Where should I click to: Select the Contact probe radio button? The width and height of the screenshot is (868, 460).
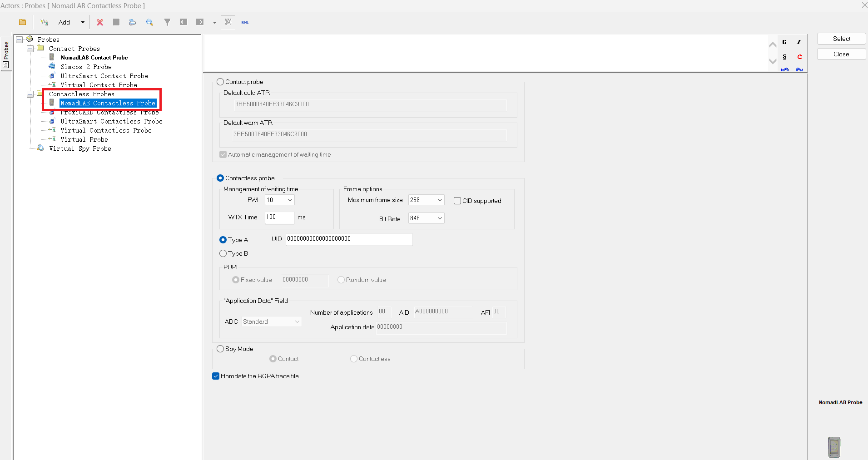click(x=220, y=82)
